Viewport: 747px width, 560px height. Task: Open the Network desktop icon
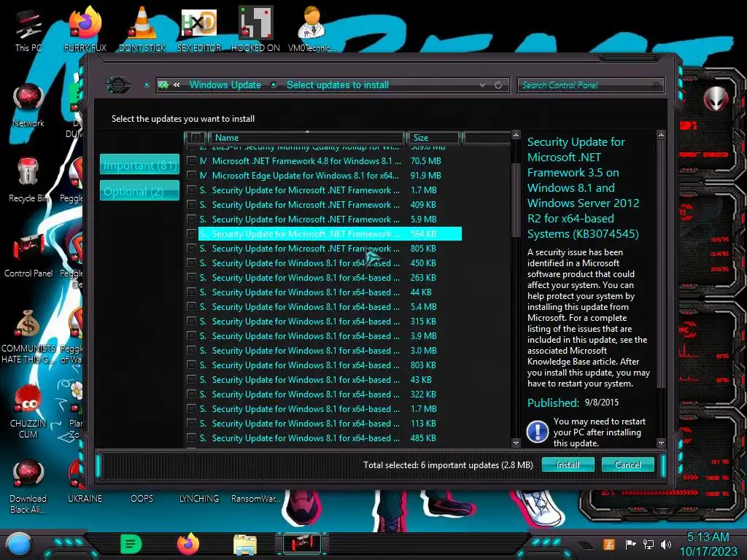pos(28,106)
